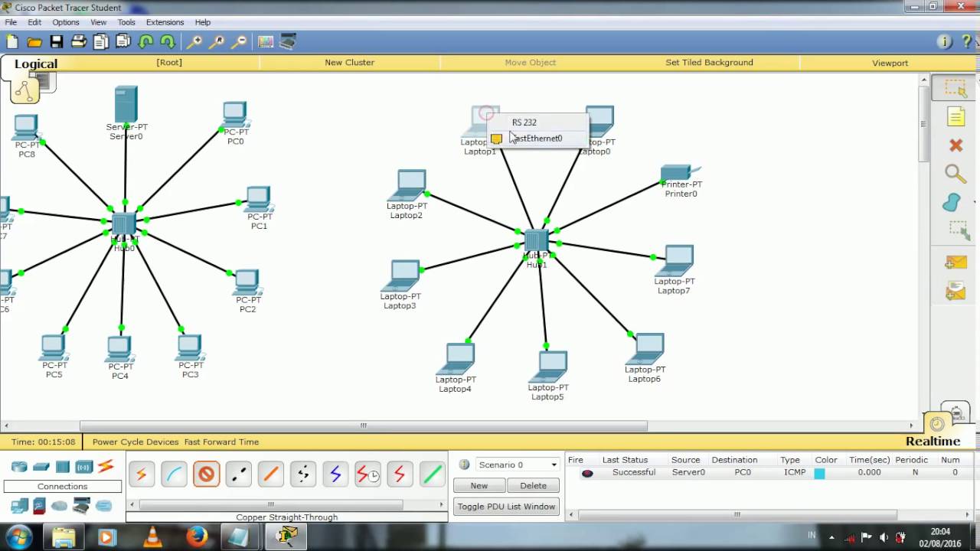Open the drawing palette icon
980x551 pixels.
click(x=266, y=42)
